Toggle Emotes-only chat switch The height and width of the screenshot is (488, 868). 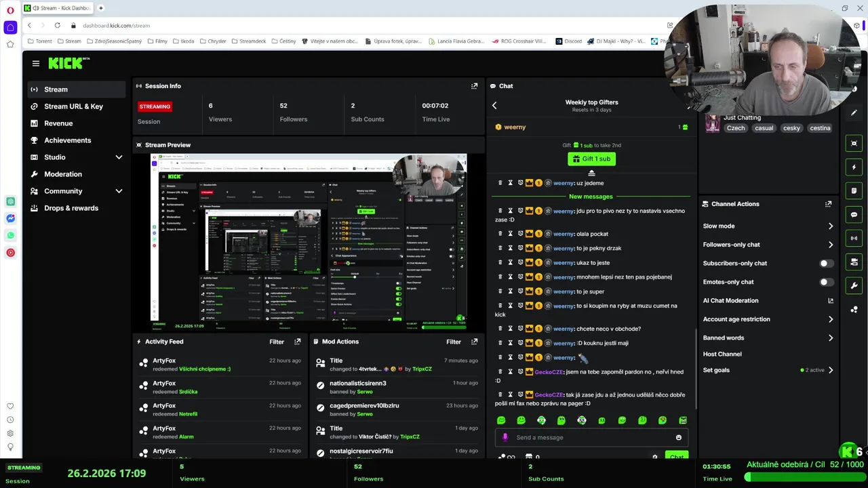pos(826,282)
